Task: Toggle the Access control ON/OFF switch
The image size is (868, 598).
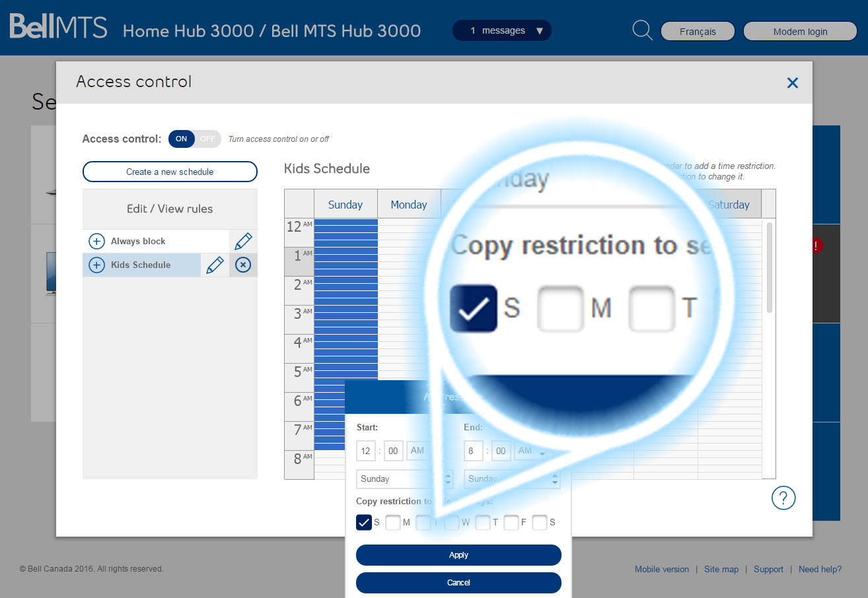Action: [x=194, y=139]
